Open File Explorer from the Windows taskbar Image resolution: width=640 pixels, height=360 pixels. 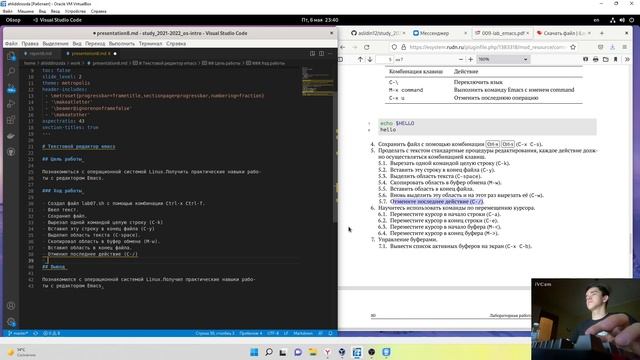pos(313,352)
